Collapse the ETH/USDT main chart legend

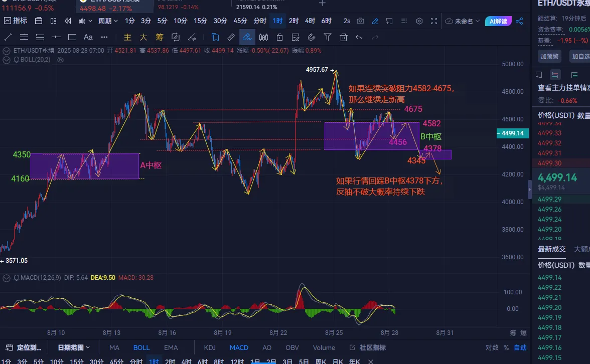6,51
